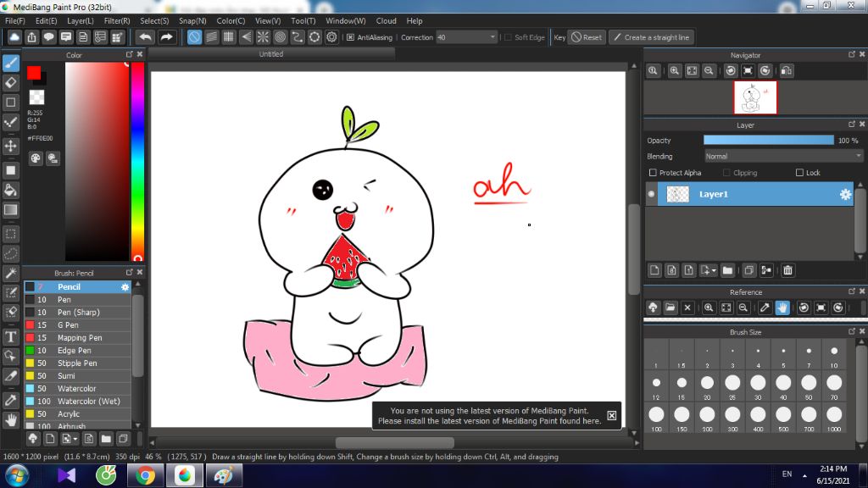This screenshot has height=488, width=868.
Task: Expand add-brush dropdown in Brush panel
Action: coord(75,439)
